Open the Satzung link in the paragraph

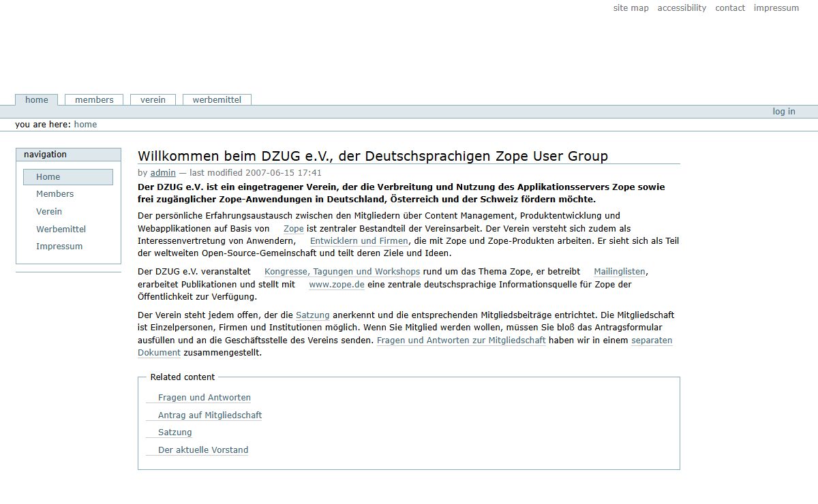click(x=313, y=315)
